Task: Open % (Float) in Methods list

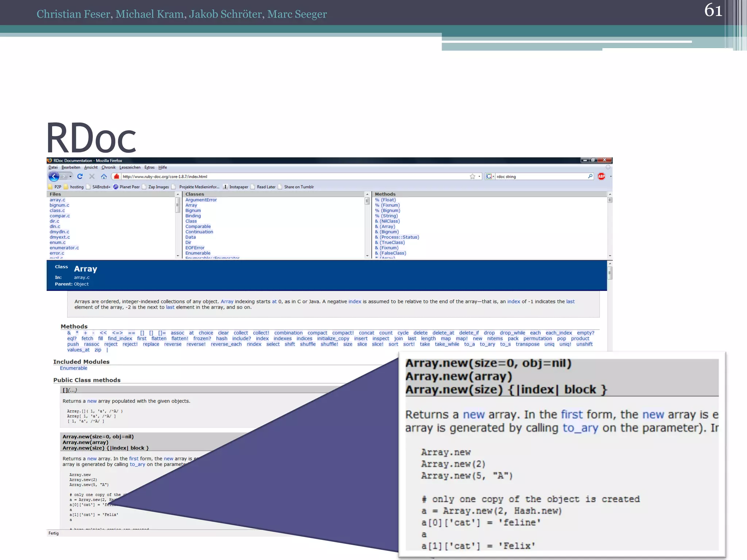Action: (385, 200)
